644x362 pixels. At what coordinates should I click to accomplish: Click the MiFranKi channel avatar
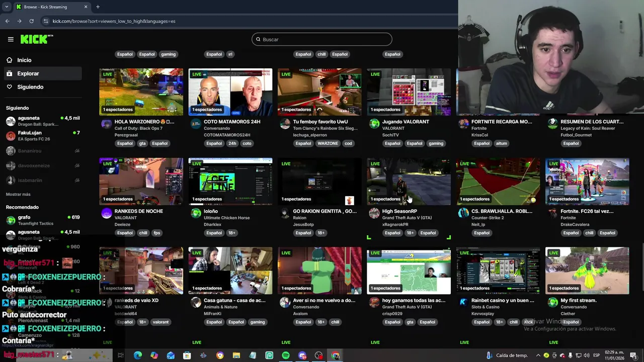tap(196, 302)
